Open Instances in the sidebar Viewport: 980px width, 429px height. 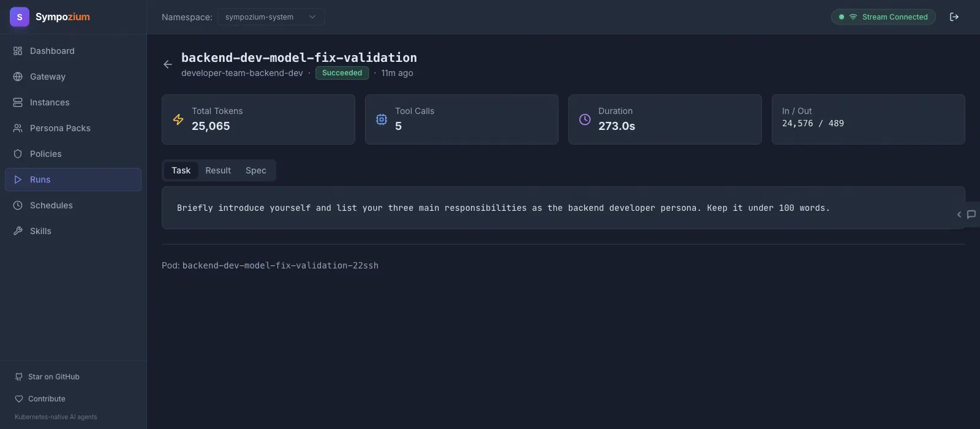coord(73,102)
